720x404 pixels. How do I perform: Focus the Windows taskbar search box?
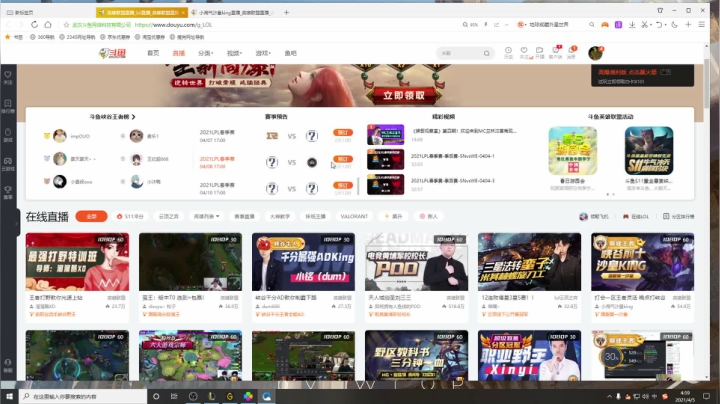tap(83, 396)
